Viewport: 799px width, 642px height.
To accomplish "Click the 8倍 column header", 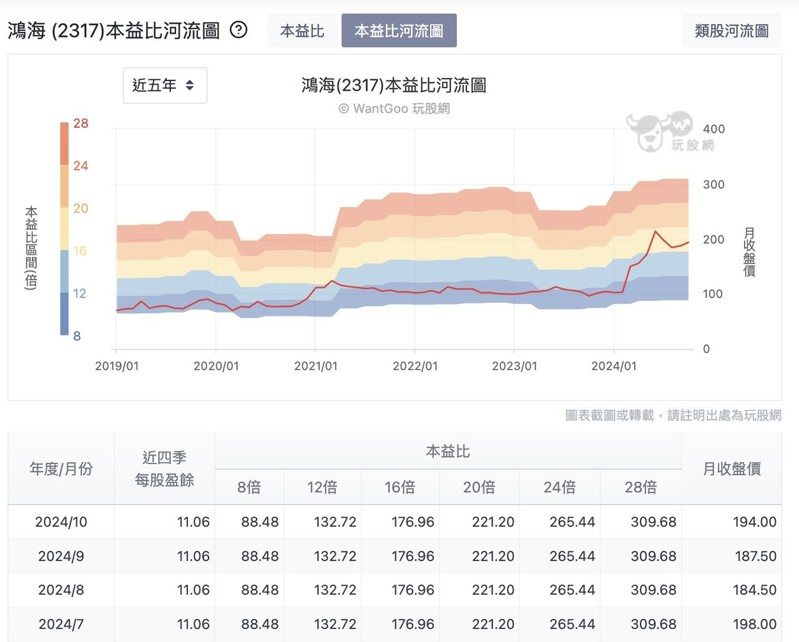I will pyautogui.click(x=249, y=487).
